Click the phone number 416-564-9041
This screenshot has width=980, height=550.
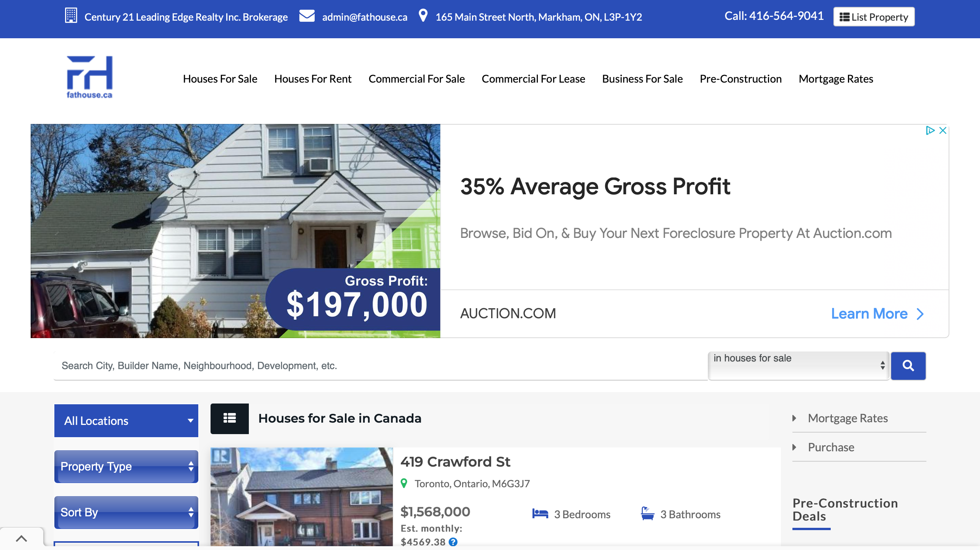(x=786, y=16)
